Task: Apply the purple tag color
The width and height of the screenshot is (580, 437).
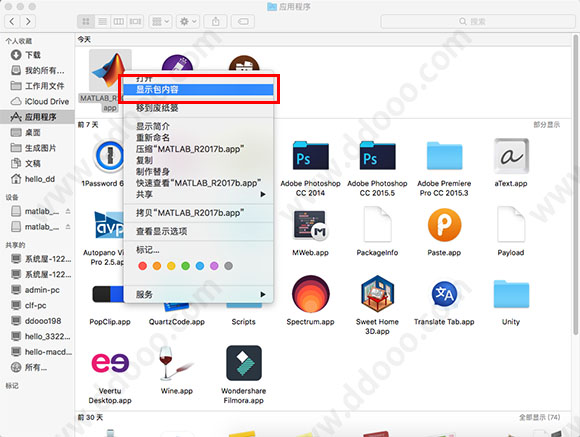Action: coord(214,266)
